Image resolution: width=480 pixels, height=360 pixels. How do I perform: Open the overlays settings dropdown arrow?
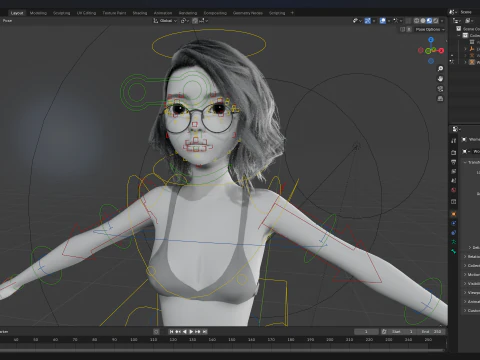tap(388, 21)
